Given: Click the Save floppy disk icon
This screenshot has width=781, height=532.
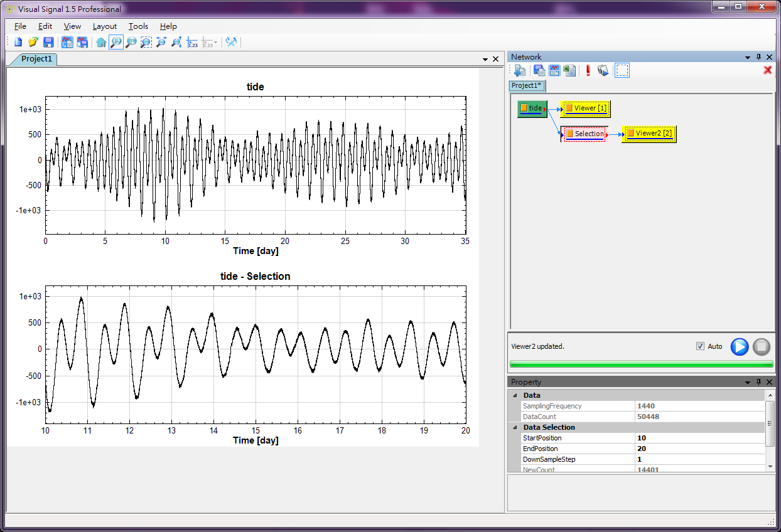Looking at the screenshot, I should pyautogui.click(x=48, y=42).
